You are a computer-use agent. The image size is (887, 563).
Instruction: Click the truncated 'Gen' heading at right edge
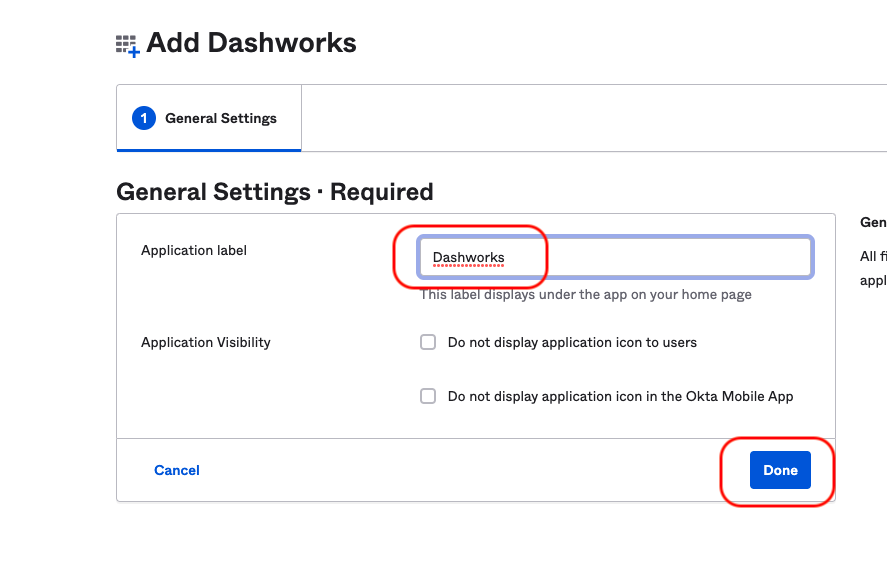click(873, 222)
